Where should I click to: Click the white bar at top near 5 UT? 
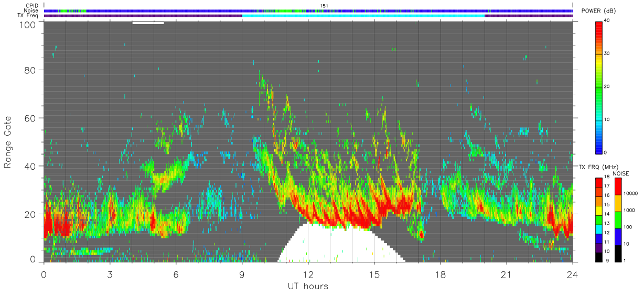pyautogui.click(x=148, y=23)
